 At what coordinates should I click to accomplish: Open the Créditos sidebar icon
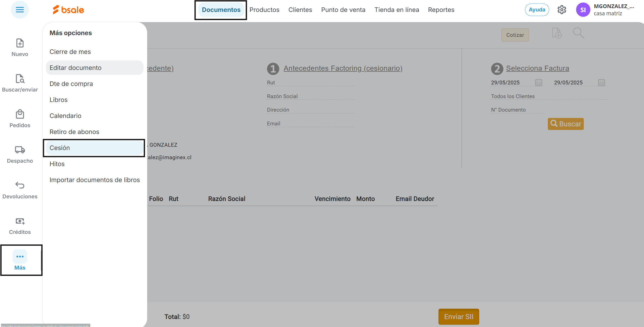click(x=20, y=221)
